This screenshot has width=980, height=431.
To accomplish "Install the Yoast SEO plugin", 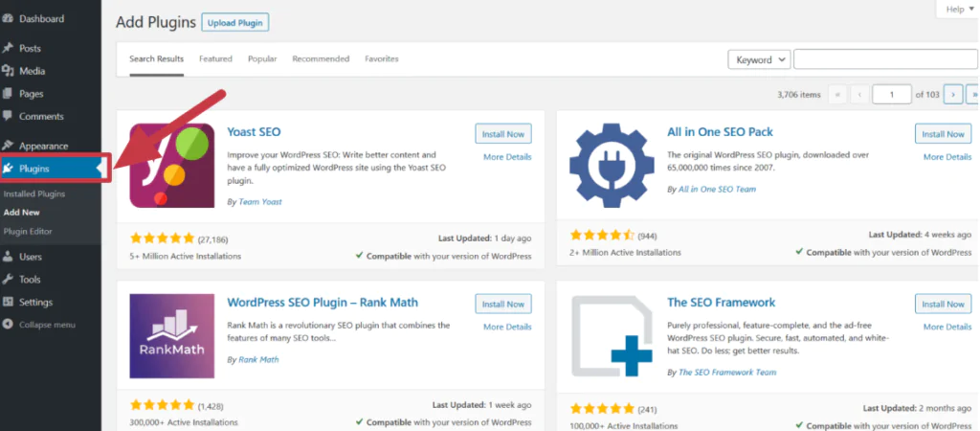I will 502,134.
